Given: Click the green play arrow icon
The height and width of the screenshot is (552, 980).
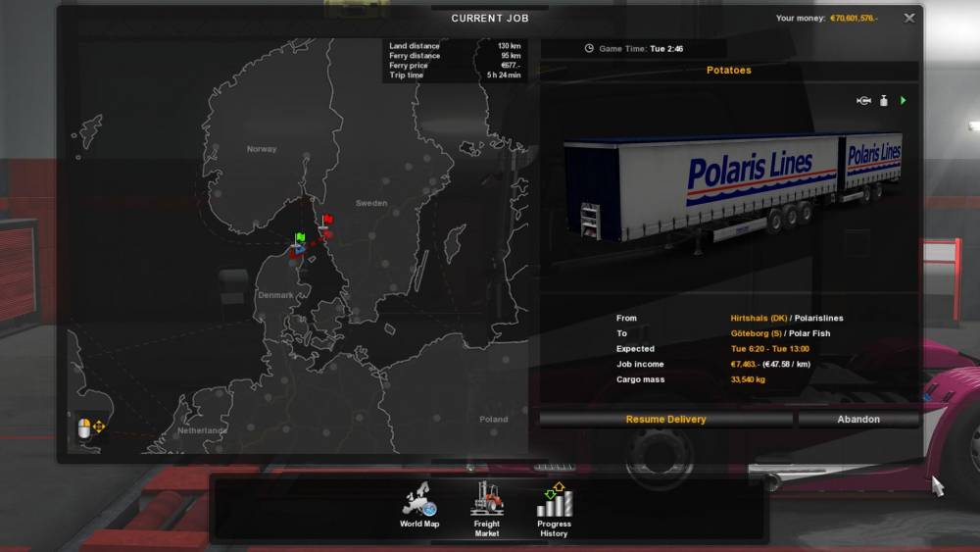Looking at the screenshot, I should tap(903, 101).
